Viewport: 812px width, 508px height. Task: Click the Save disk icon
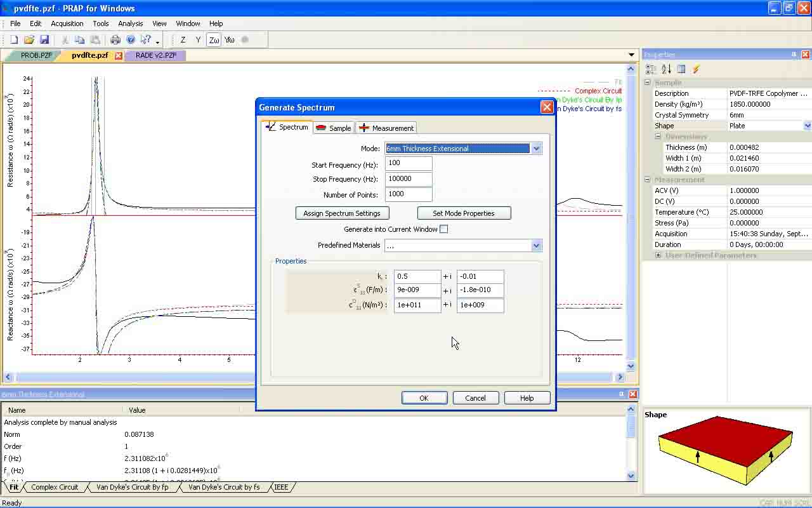click(x=44, y=40)
